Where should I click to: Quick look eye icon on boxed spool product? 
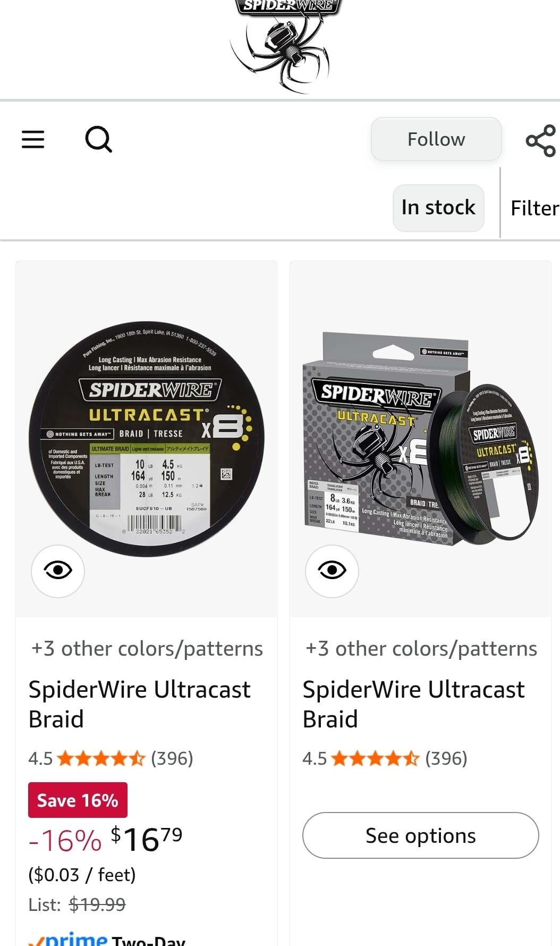click(x=332, y=571)
